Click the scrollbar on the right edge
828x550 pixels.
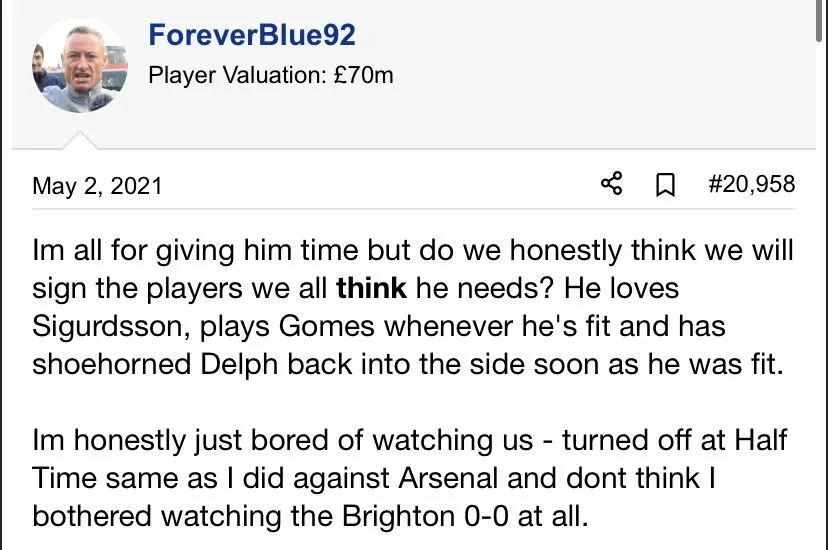tap(821, 20)
